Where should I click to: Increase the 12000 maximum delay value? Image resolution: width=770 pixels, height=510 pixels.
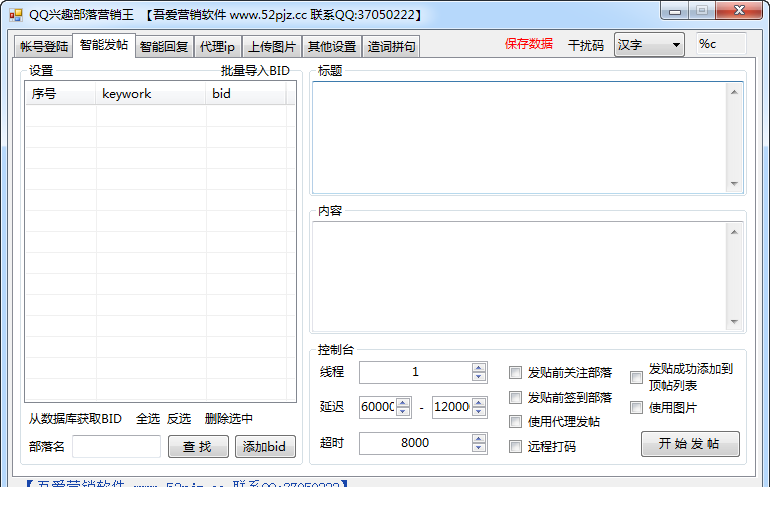(479, 402)
